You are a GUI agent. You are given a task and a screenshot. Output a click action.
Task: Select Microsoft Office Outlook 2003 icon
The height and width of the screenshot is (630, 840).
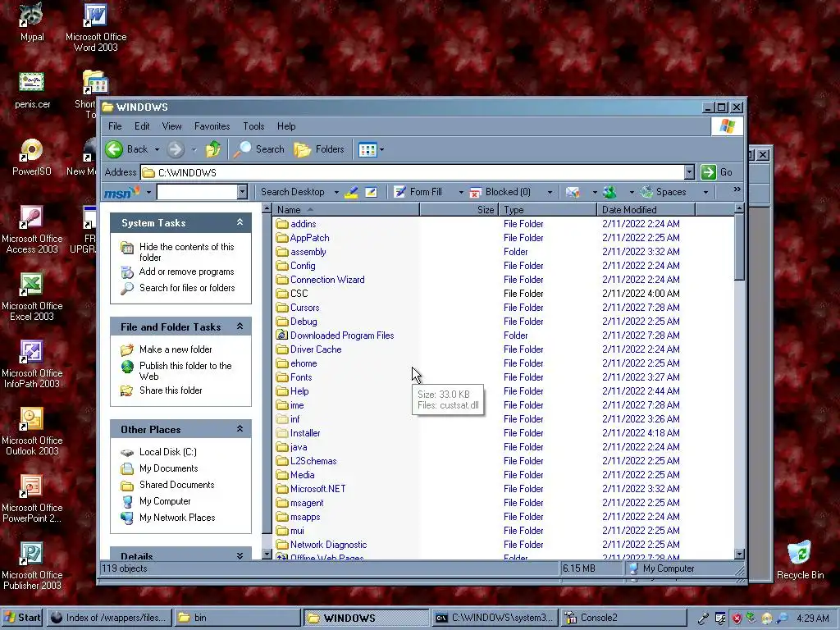tap(32, 431)
